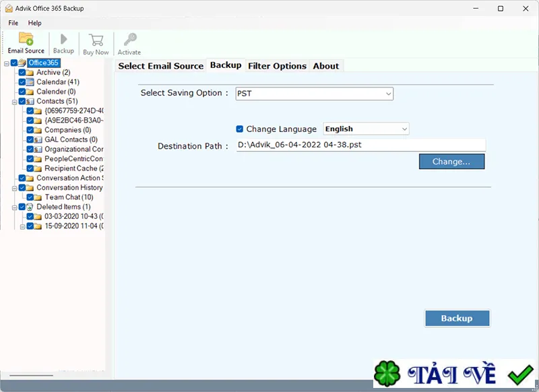Screen dimensions: 539x392
Task: Click the Organizational Contacts card icon
Action: (x=38, y=150)
